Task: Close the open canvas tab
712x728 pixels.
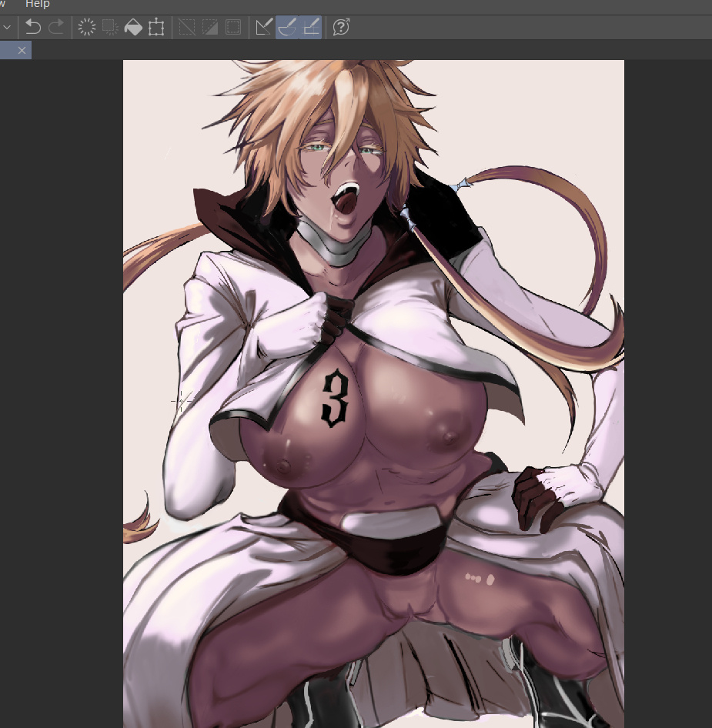Action: click(x=22, y=50)
